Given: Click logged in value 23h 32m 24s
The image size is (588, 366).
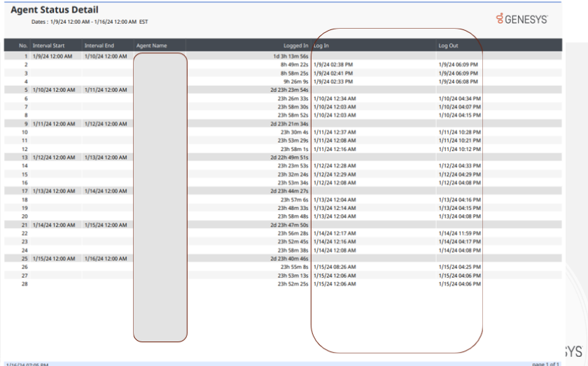Looking at the screenshot, I should click(x=293, y=174).
